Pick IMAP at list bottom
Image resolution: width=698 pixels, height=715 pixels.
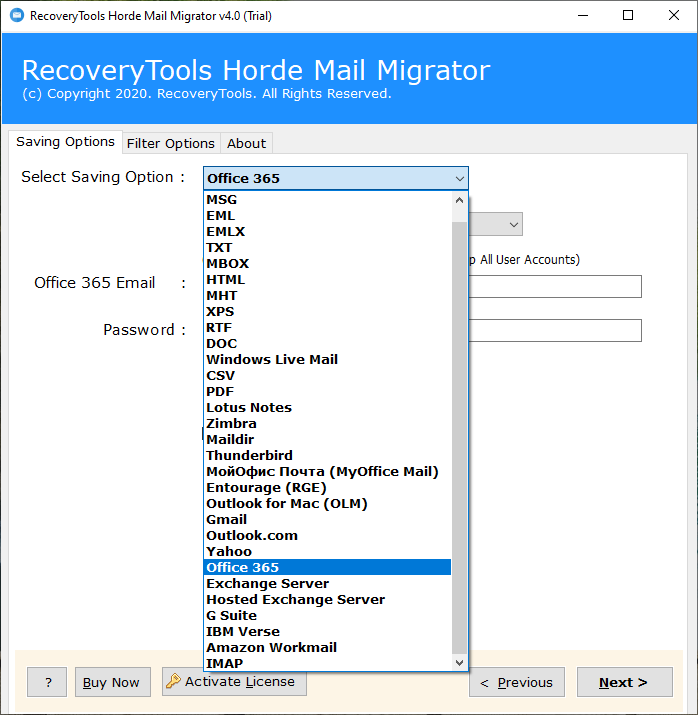click(x=327, y=663)
